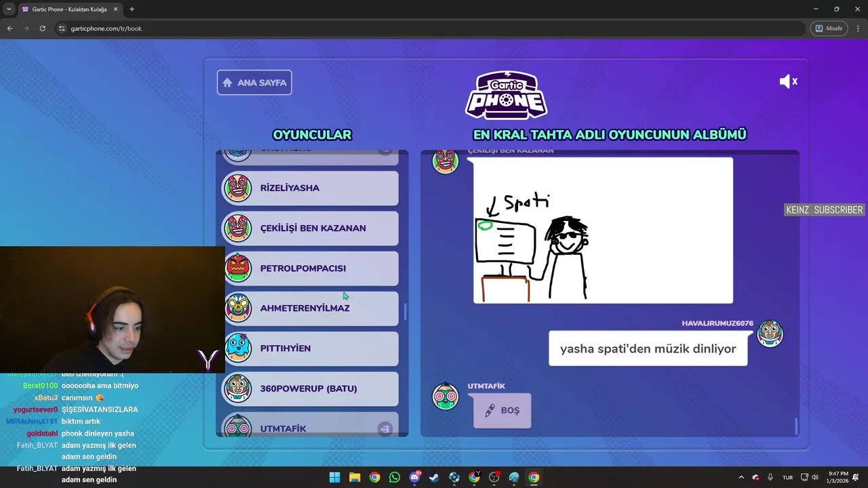Switch the TUR keyboard language
868x488 pixels.
pos(787,477)
